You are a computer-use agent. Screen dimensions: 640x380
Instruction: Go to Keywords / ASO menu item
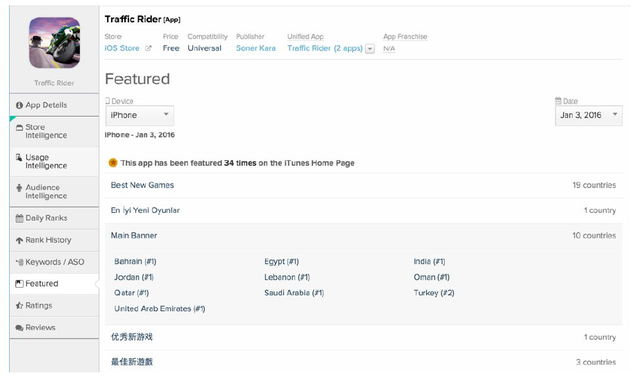pyautogui.click(x=54, y=262)
